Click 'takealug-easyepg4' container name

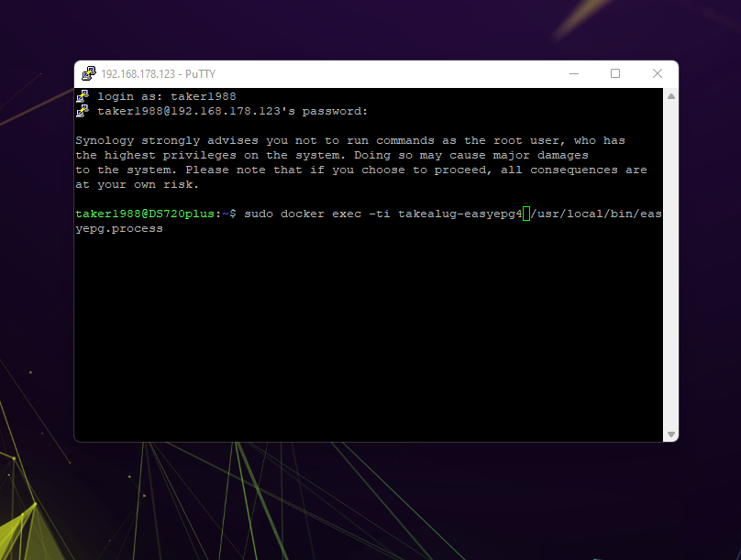pyautogui.click(x=460, y=214)
